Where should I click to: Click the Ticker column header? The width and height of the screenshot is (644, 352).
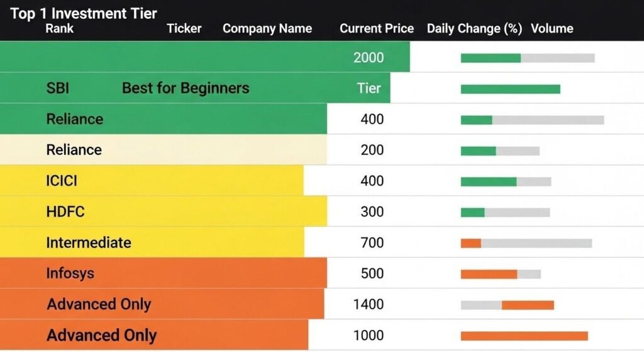coord(184,28)
